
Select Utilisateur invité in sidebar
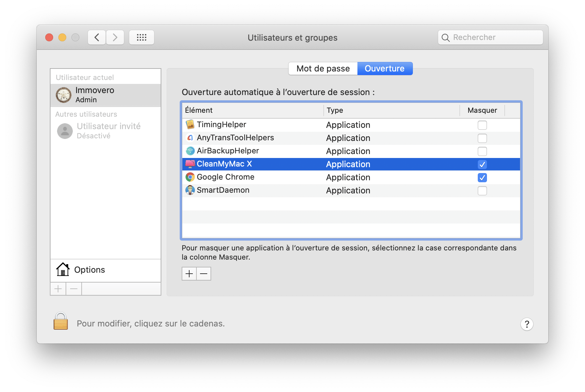pos(106,131)
